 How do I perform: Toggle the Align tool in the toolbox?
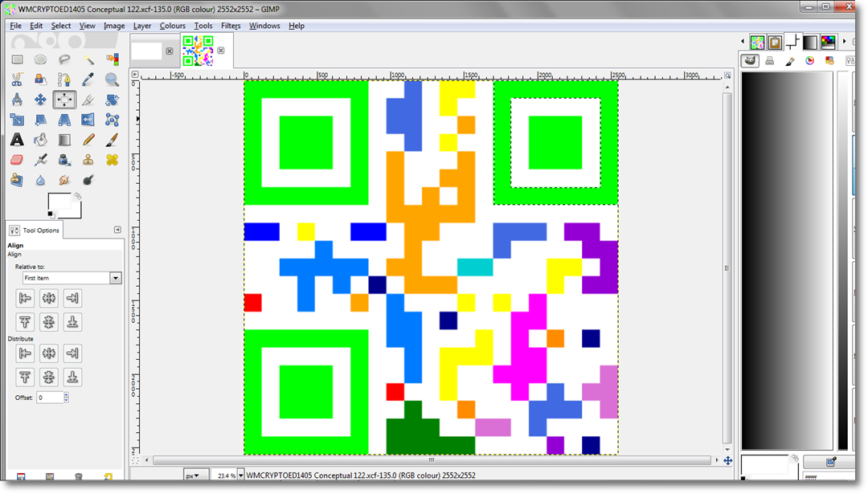click(64, 100)
